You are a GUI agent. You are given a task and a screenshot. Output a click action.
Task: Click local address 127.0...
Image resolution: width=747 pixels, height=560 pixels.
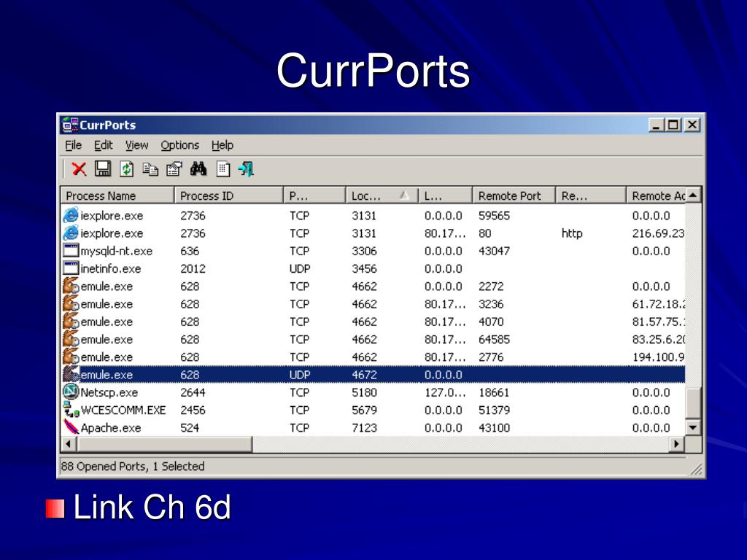point(445,392)
